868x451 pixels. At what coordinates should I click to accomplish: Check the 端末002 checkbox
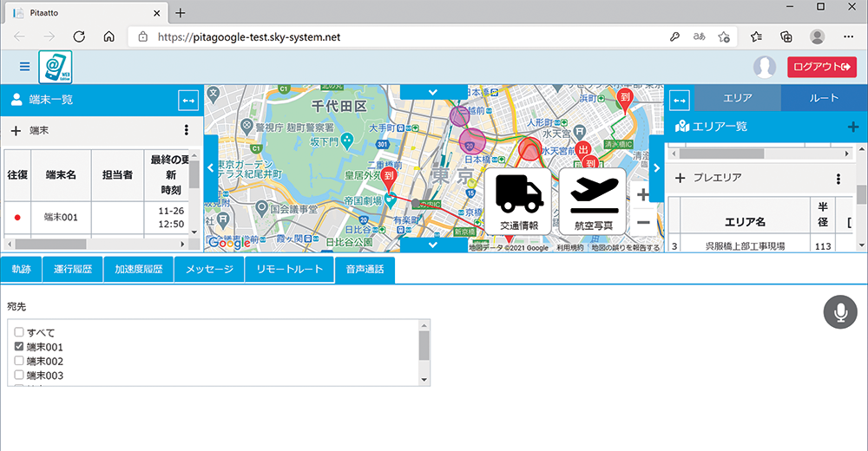[19, 361]
